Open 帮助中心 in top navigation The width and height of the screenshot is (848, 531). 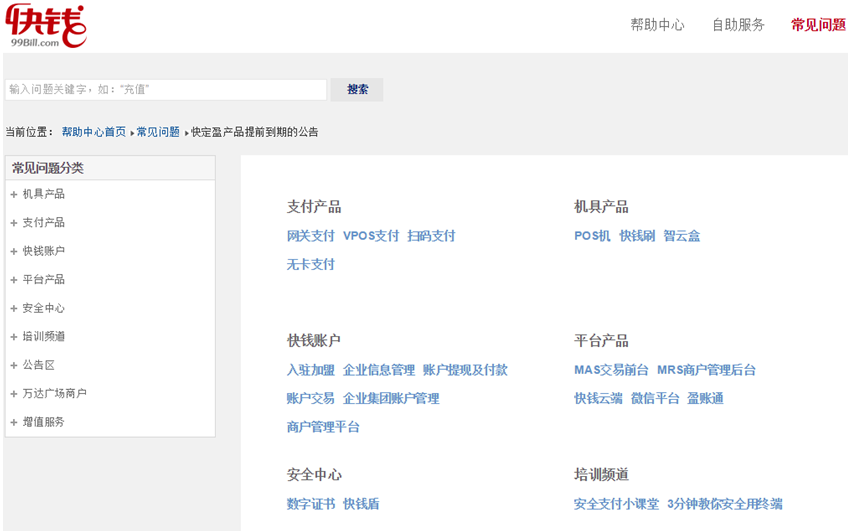pos(657,25)
